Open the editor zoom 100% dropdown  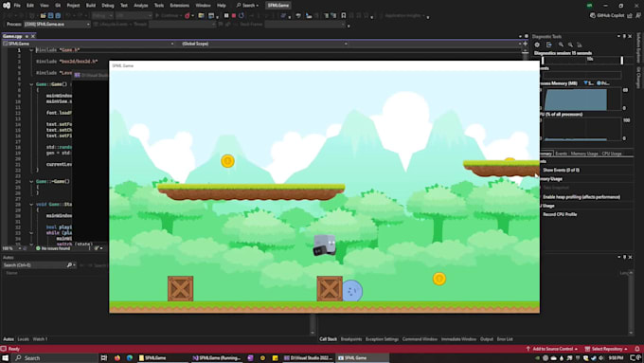[11, 248]
